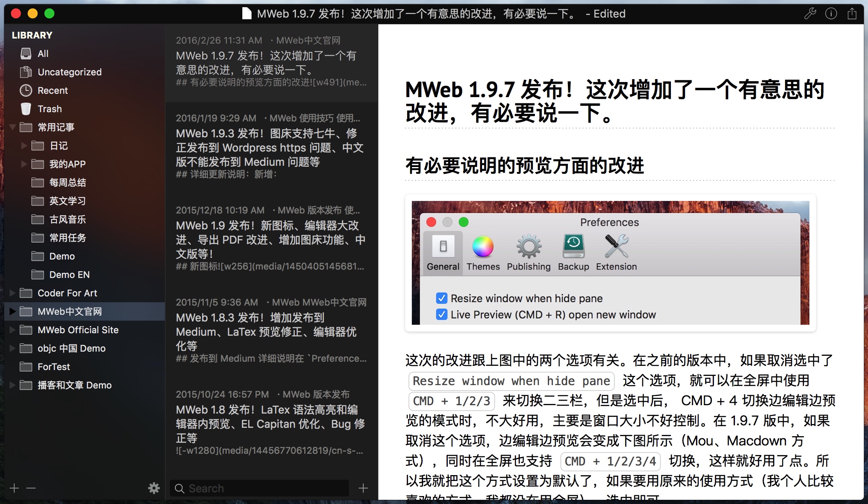Expand the 日记 folder
Screen dimensions: 868x504
click(x=24, y=146)
